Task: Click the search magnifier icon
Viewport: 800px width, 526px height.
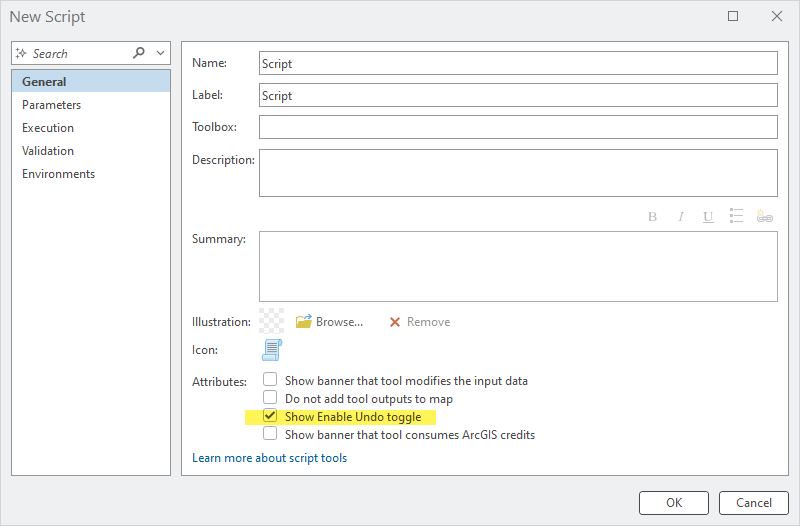Action: pos(139,53)
